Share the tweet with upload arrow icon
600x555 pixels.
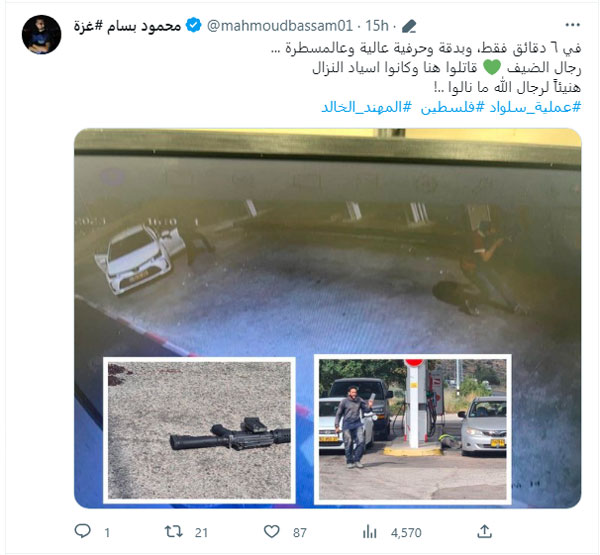(x=484, y=531)
